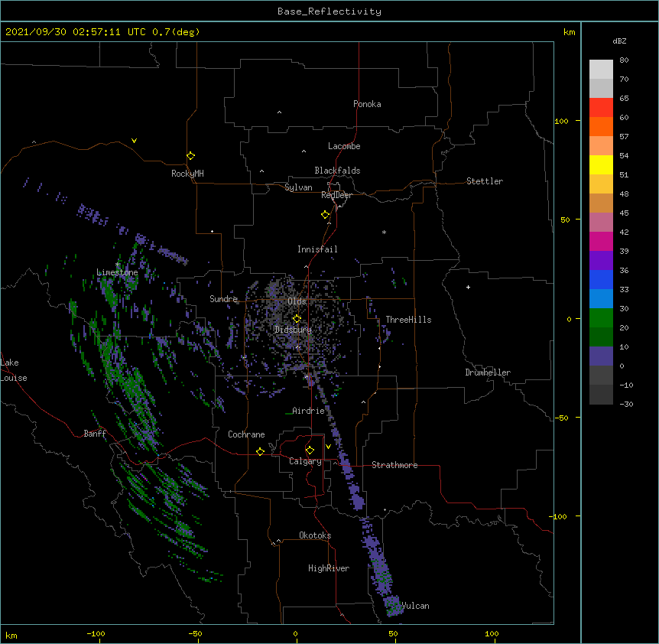Click the HighRiver town label
Image resolution: width=659 pixels, height=644 pixels.
[x=329, y=568]
